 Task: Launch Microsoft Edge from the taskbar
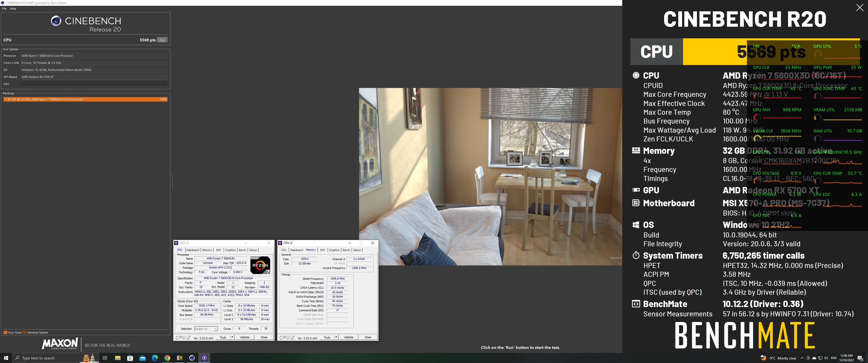coord(155,358)
